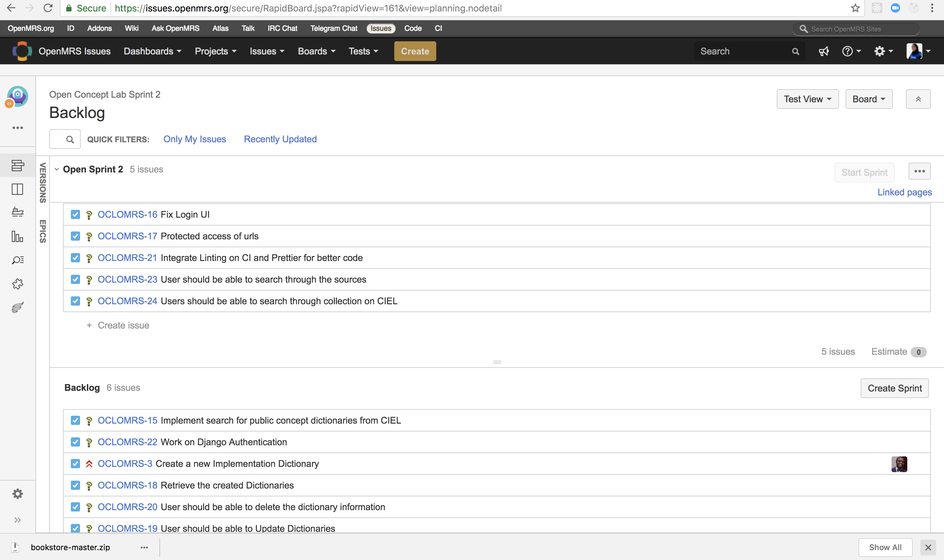The image size is (944, 560).
Task: Open Talk in OpenMRS top bar
Action: click(x=248, y=28)
